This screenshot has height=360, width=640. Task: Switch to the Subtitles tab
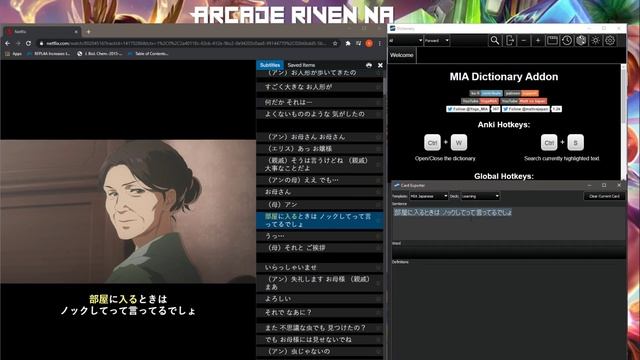270,65
